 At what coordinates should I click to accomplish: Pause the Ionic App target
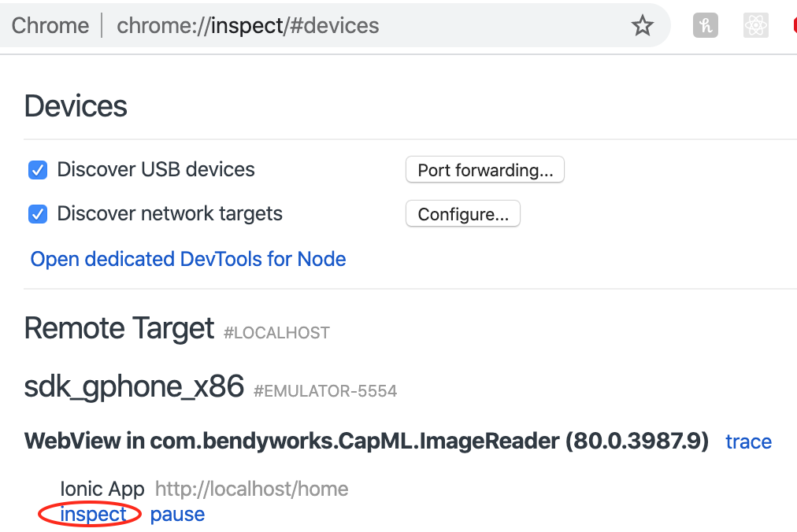[x=177, y=514]
